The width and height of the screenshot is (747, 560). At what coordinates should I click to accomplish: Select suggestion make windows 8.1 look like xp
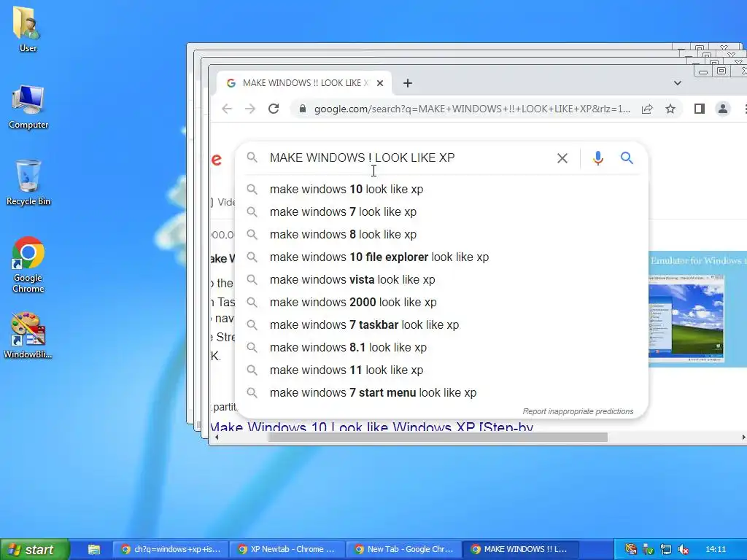tap(442, 348)
